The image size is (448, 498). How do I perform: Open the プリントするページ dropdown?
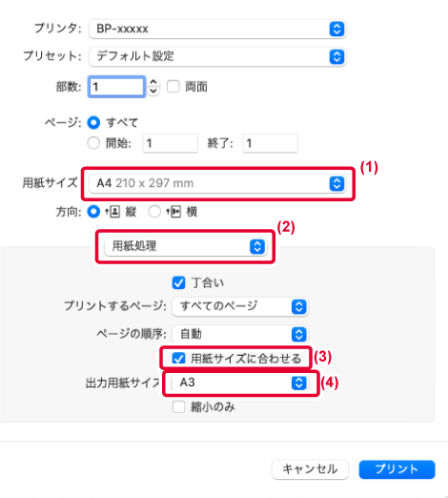(x=239, y=306)
